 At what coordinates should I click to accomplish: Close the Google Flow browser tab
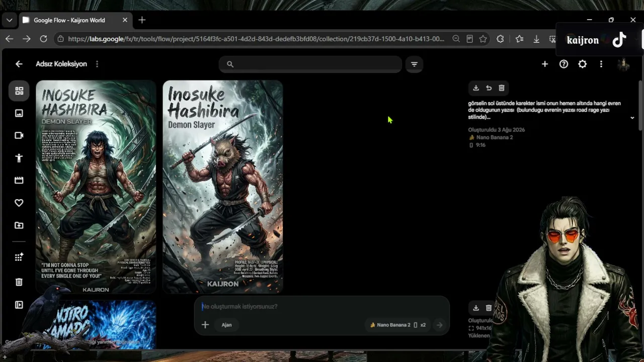tap(125, 20)
